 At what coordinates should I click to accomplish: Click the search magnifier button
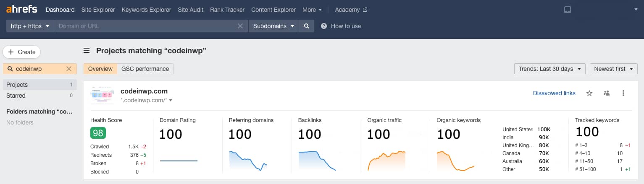click(x=307, y=26)
